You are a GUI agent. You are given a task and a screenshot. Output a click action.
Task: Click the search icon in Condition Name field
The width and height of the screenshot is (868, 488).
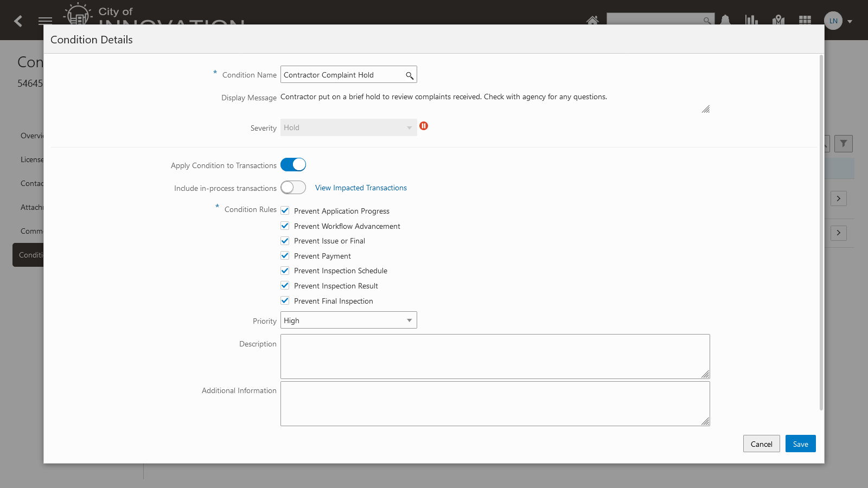tap(410, 75)
